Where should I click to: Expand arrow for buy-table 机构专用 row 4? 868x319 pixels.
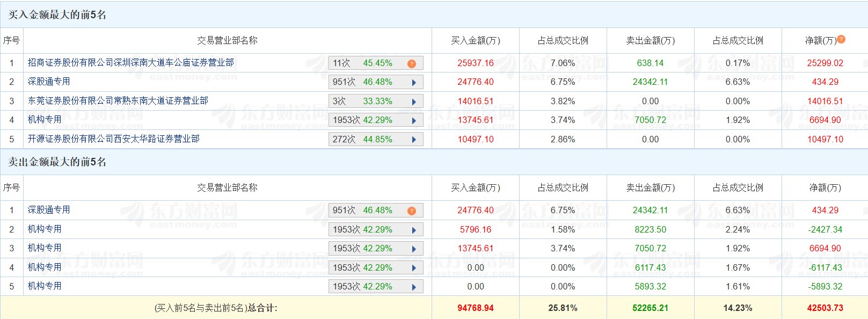[x=414, y=120]
